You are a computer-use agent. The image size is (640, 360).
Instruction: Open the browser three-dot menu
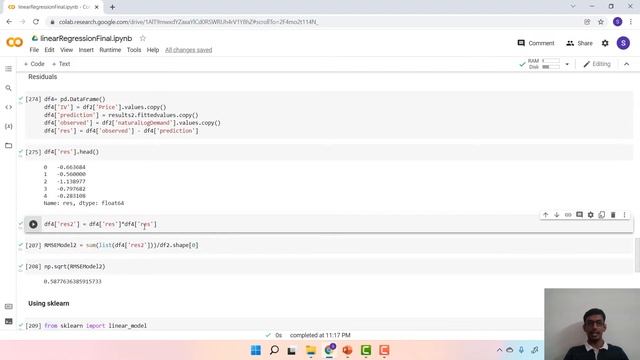tap(631, 22)
